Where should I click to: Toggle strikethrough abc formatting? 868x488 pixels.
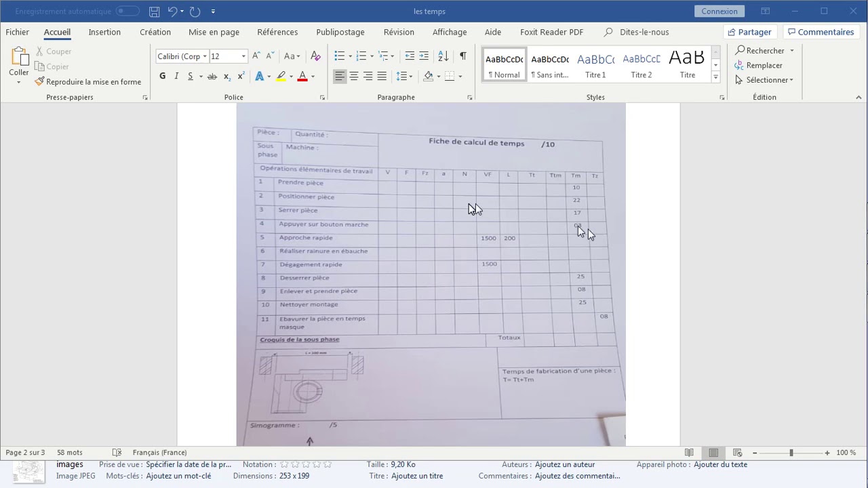pos(212,76)
